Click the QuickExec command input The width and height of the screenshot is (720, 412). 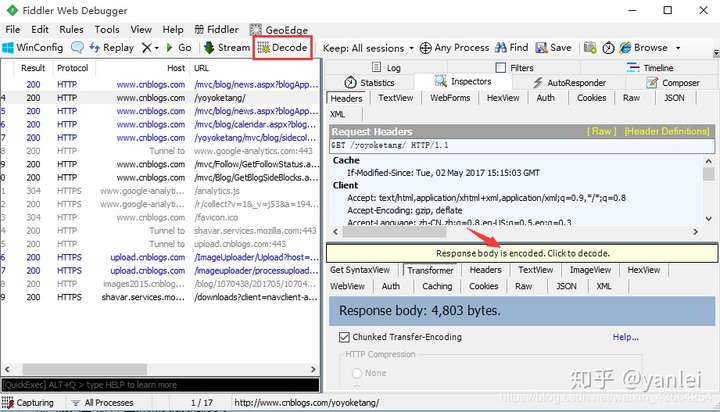tap(160, 385)
